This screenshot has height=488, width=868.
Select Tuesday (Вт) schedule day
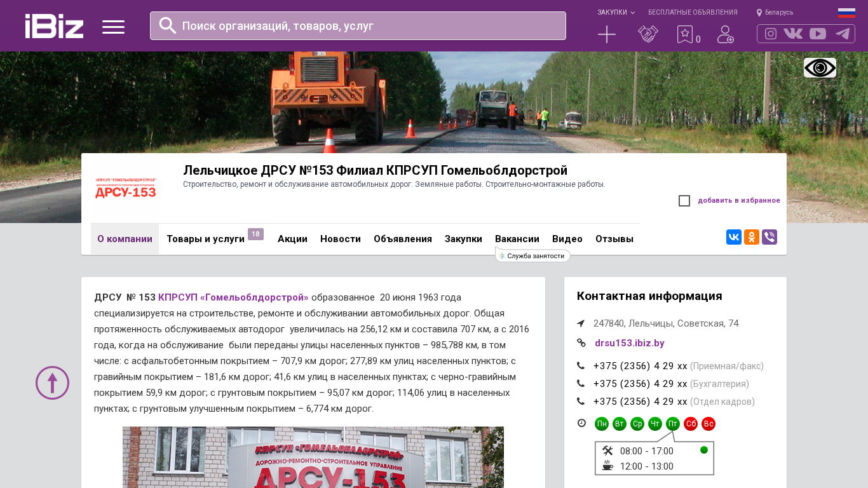click(620, 424)
